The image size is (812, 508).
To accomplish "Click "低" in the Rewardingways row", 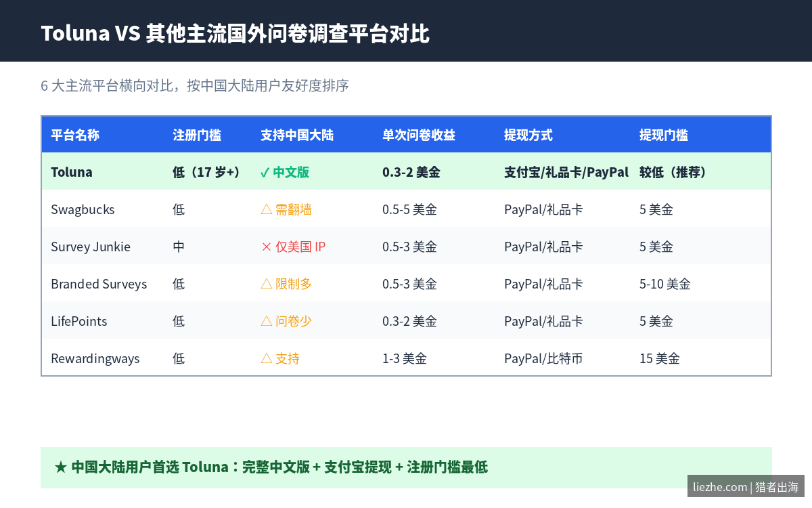I will pos(179,358).
